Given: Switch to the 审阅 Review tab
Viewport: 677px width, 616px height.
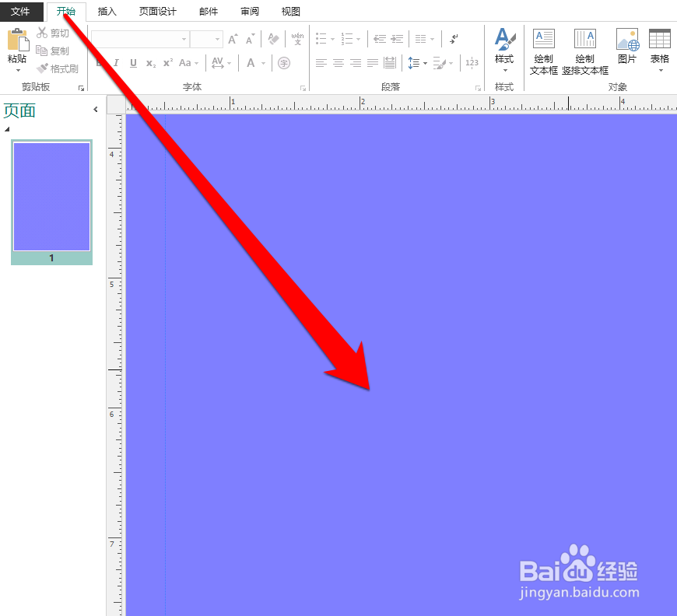Looking at the screenshot, I should tap(250, 11).
